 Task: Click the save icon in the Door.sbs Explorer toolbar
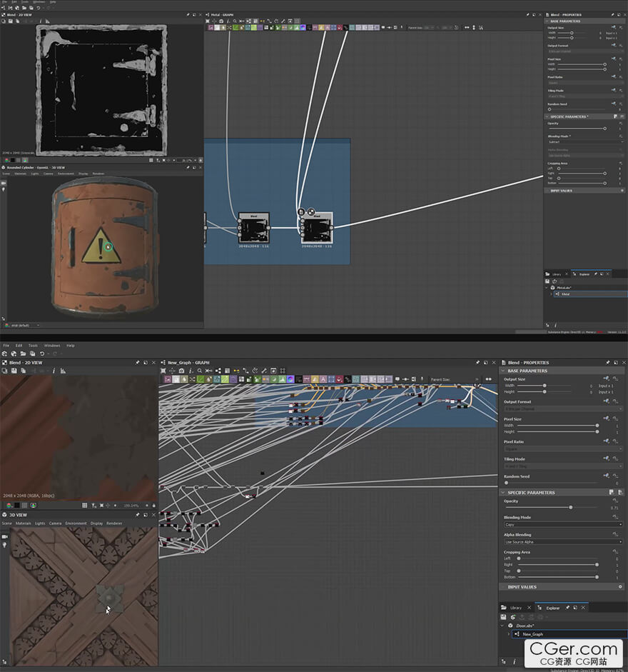[503, 617]
